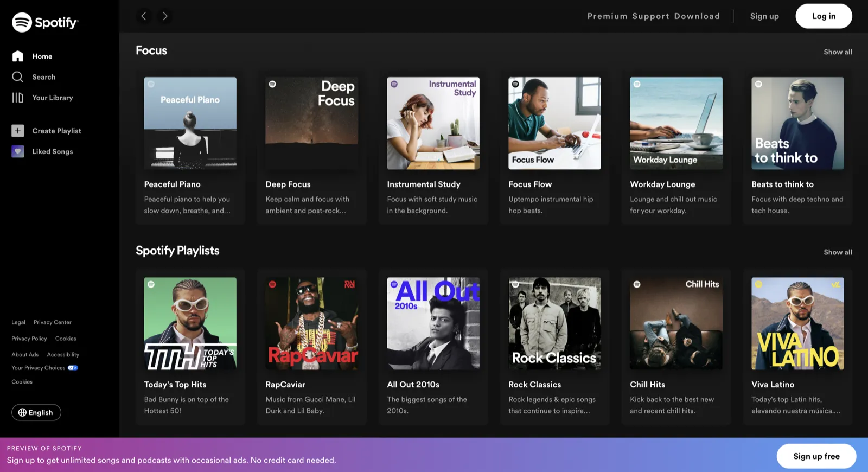Screen dimensions: 868x472
Task: Open the Rock Classics cover
Action: coord(555,323)
